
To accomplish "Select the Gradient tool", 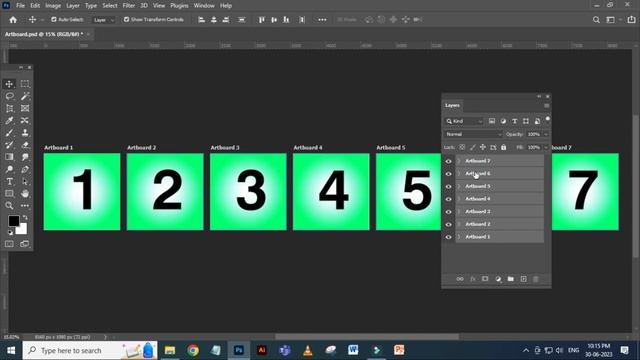I will (x=9, y=157).
